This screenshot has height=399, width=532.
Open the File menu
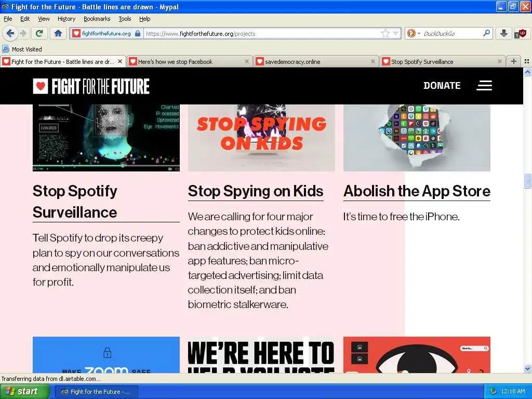(8, 19)
